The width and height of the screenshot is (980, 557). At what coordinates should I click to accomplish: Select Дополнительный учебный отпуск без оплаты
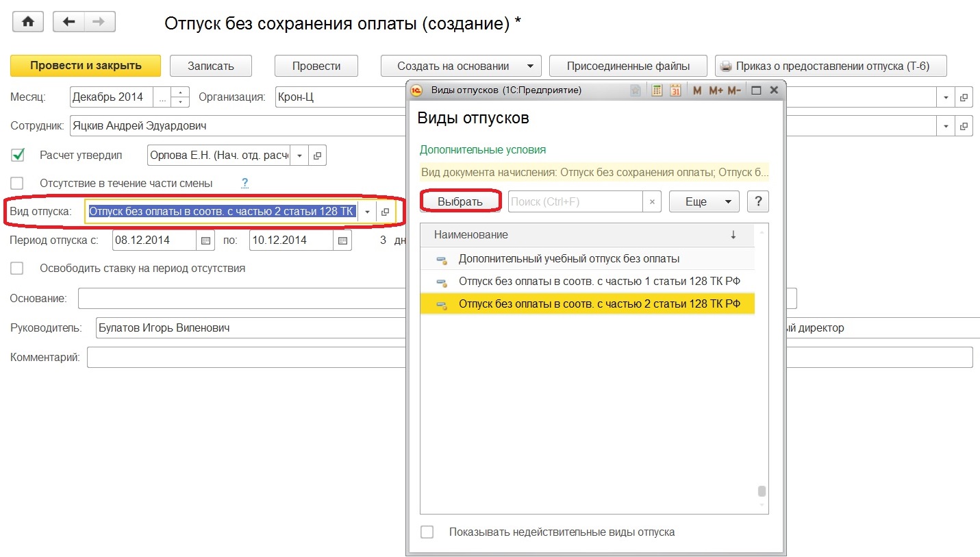tap(568, 259)
